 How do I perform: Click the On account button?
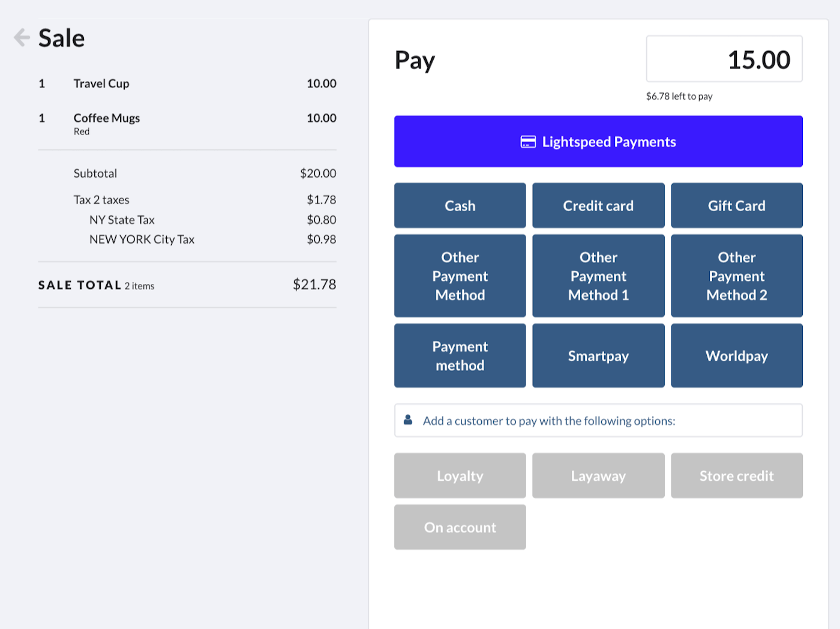[460, 527]
